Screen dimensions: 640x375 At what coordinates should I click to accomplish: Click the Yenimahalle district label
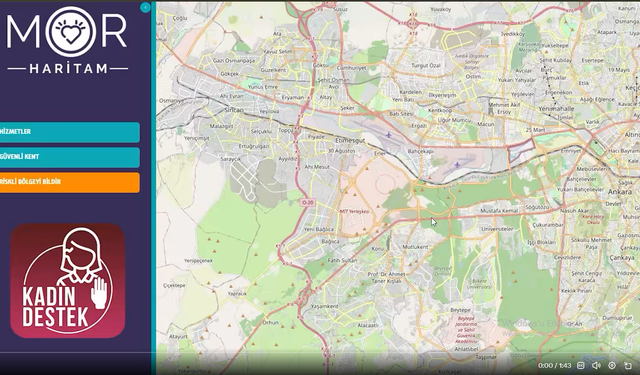click(x=556, y=109)
